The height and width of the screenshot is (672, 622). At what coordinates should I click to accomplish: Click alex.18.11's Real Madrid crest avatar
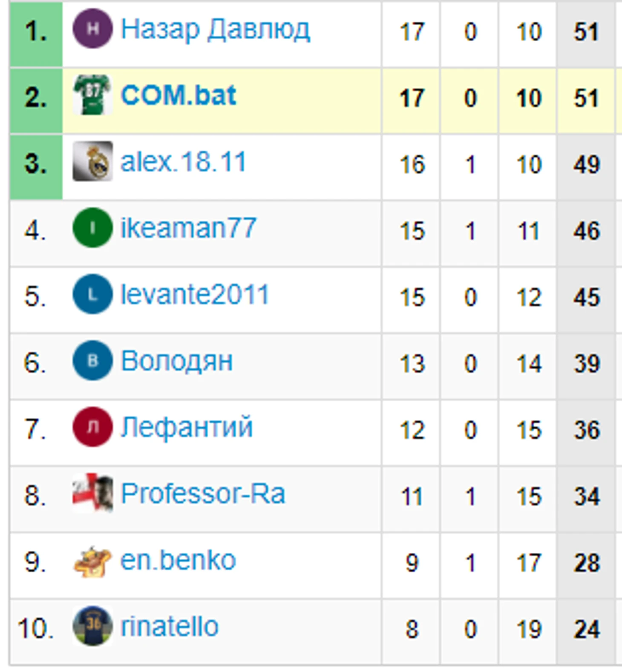click(92, 161)
